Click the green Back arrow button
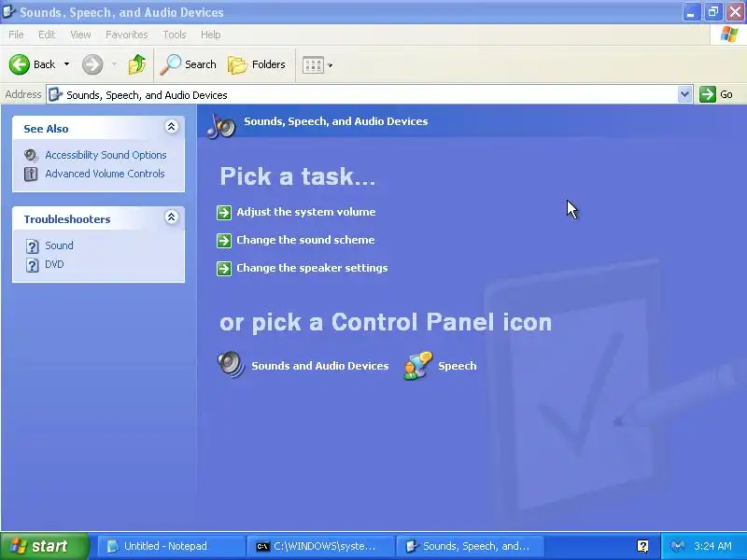The width and height of the screenshot is (747, 560). [20, 64]
